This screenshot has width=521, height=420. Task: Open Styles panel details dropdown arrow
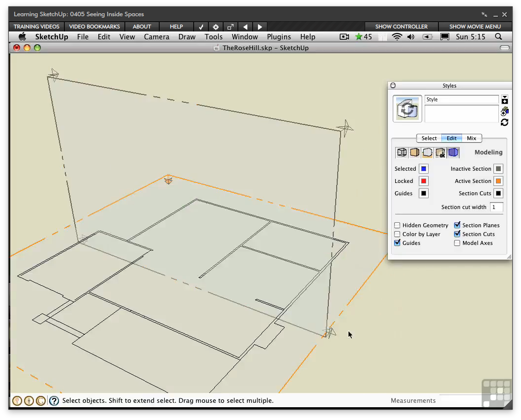pyautogui.click(x=504, y=97)
